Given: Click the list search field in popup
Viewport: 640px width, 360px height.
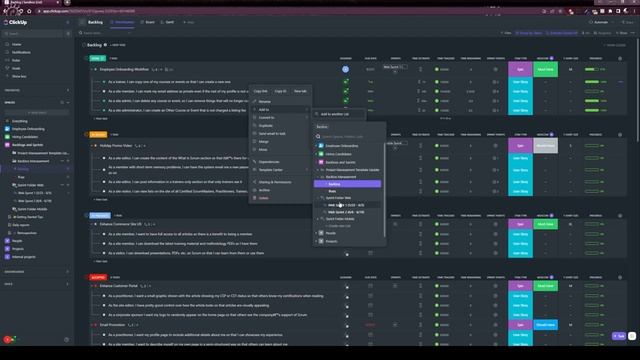Looking at the screenshot, I should pos(349,137).
